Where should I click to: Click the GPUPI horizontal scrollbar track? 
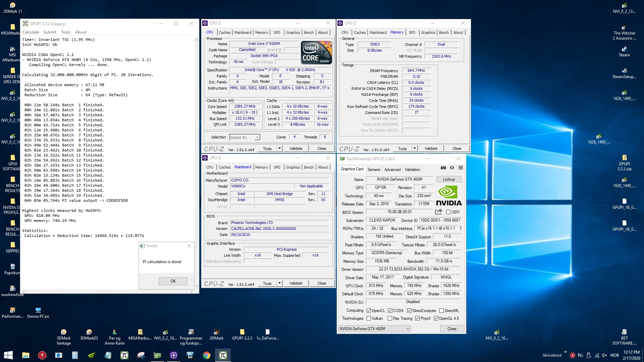pos(108,292)
